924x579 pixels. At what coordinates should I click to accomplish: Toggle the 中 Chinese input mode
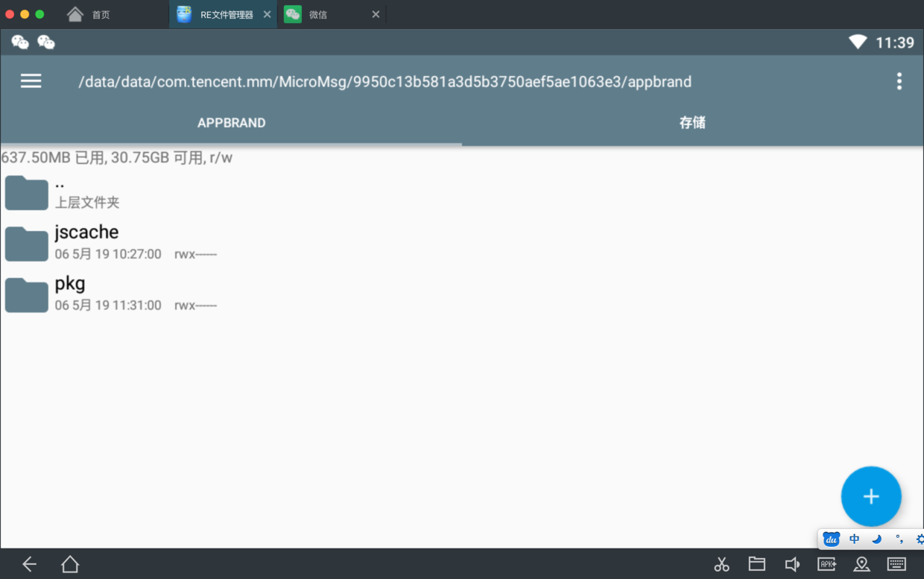(854, 539)
